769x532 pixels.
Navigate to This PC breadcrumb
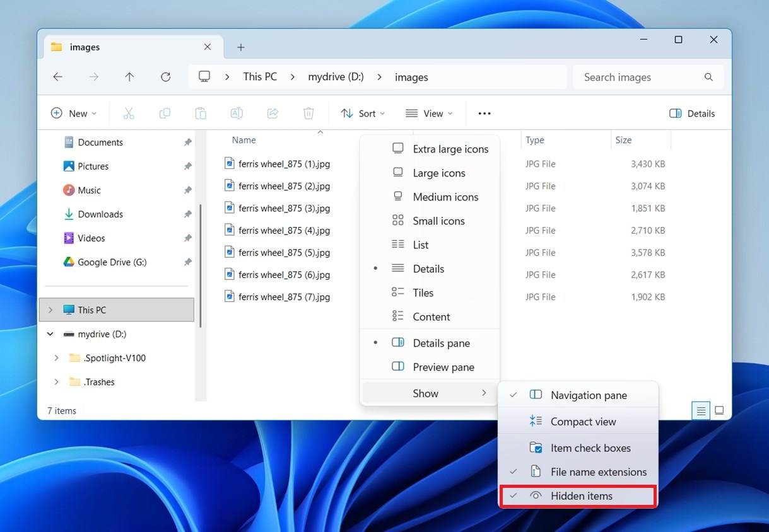click(260, 77)
